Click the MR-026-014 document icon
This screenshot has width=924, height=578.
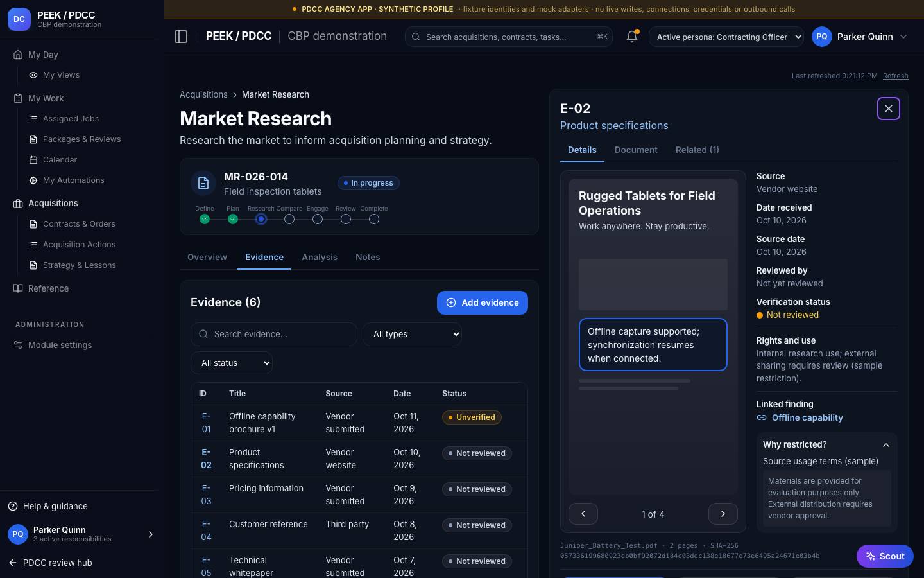pyautogui.click(x=203, y=183)
